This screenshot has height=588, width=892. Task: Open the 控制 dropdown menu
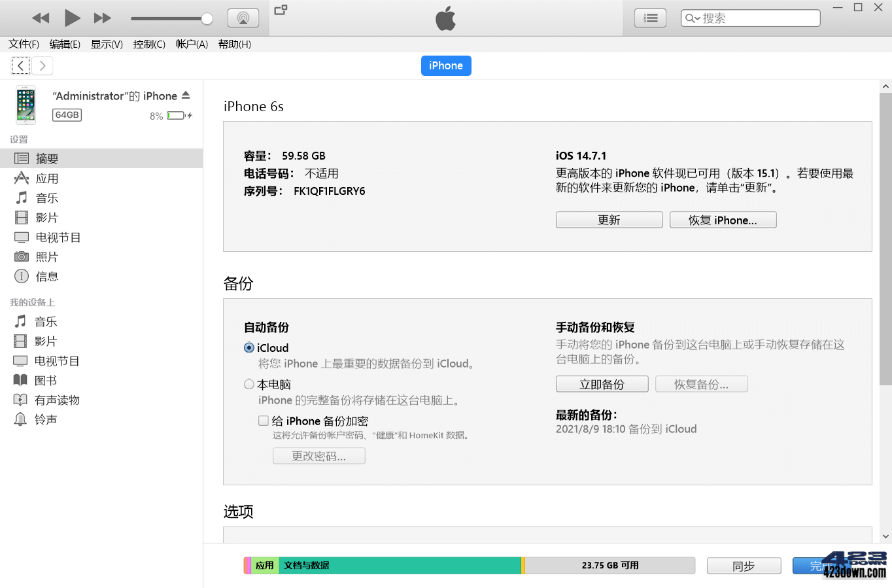pyautogui.click(x=149, y=44)
